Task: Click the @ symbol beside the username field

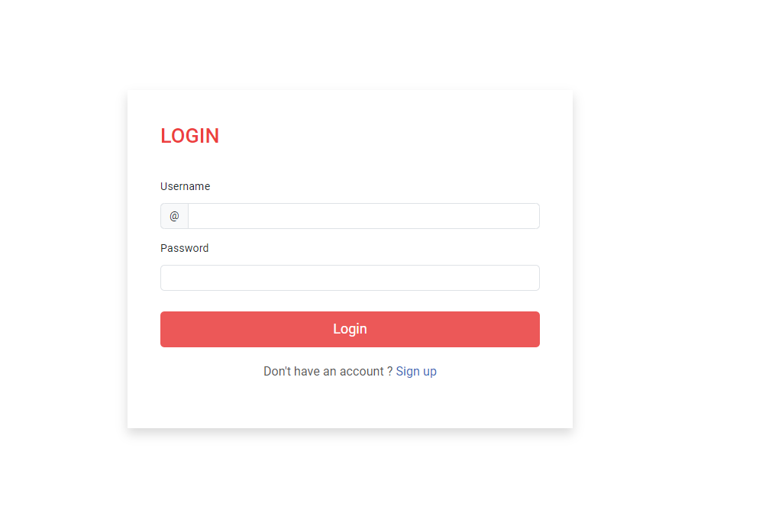Action: [x=174, y=216]
